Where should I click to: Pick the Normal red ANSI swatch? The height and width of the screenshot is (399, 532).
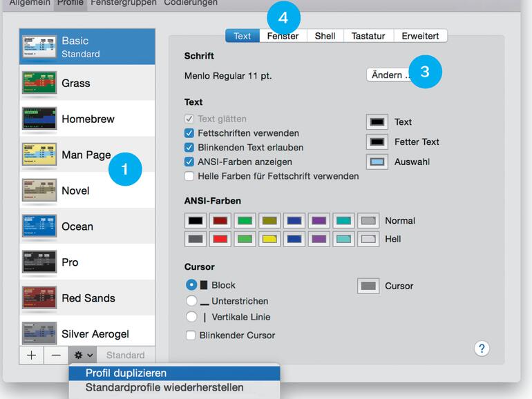tap(220, 221)
